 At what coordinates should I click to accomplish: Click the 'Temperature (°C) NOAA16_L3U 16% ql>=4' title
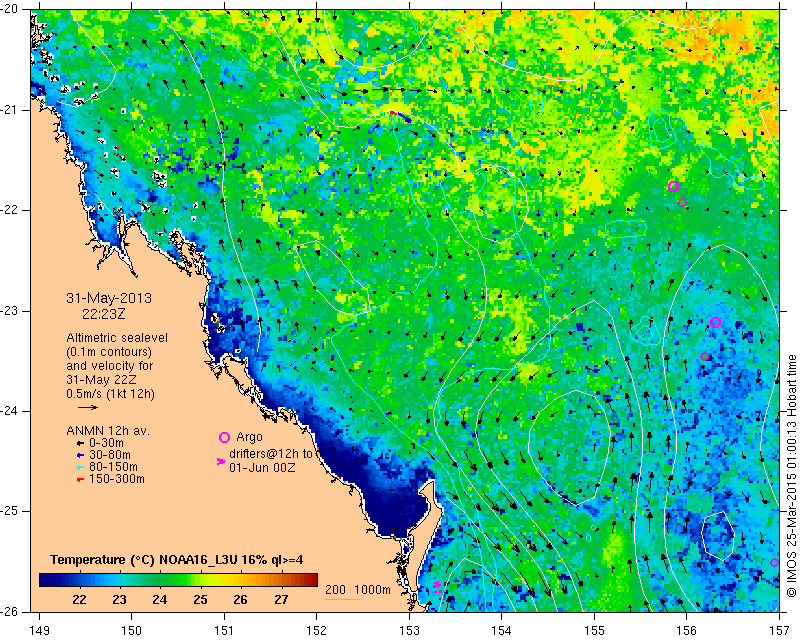pyautogui.click(x=177, y=560)
